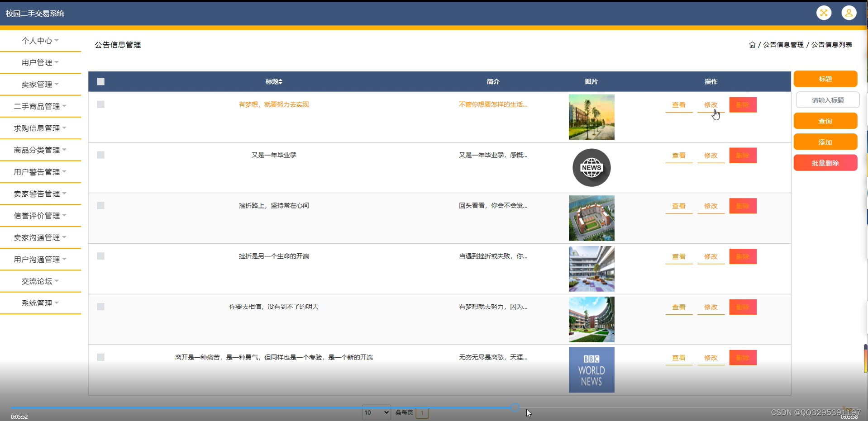Image resolution: width=868 pixels, height=421 pixels.
Task: Tick checkbox for 你要去相信，没有到不了的明天
Action: (x=101, y=307)
